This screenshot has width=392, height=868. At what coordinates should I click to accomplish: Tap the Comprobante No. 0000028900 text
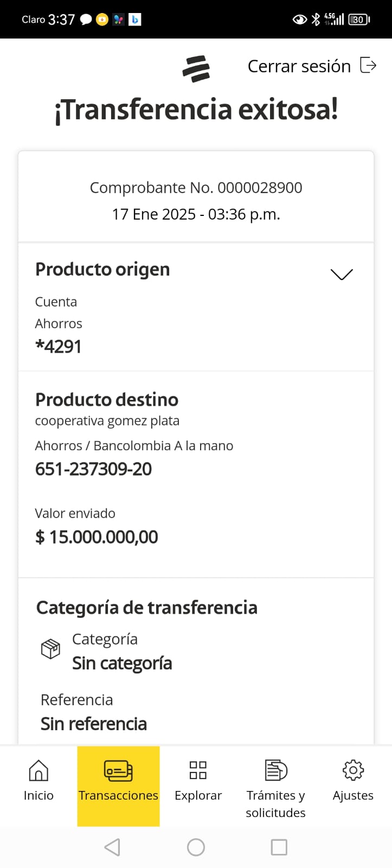click(x=196, y=188)
